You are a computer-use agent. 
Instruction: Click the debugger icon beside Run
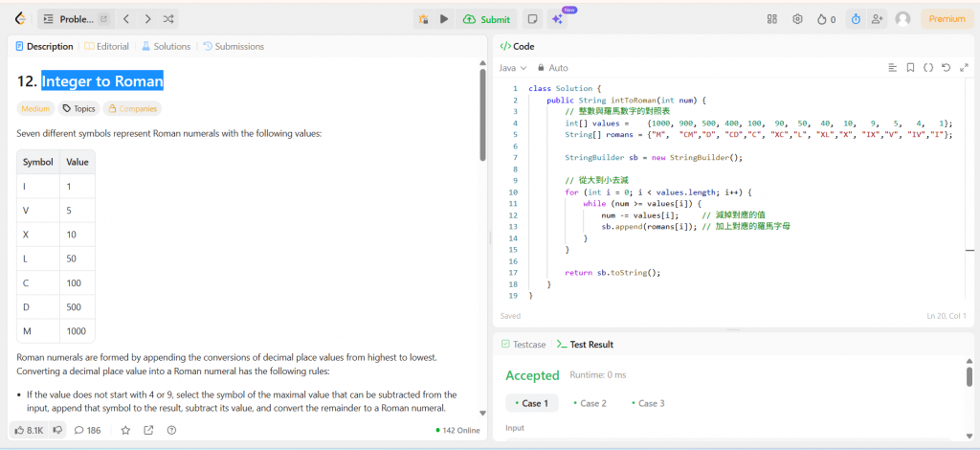pos(423,19)
